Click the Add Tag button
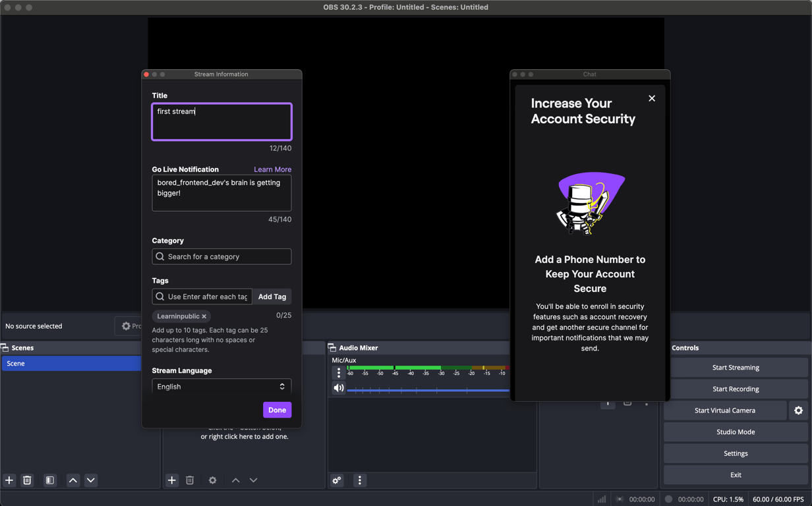The image size is (812, 506). [x=272, y=296]
